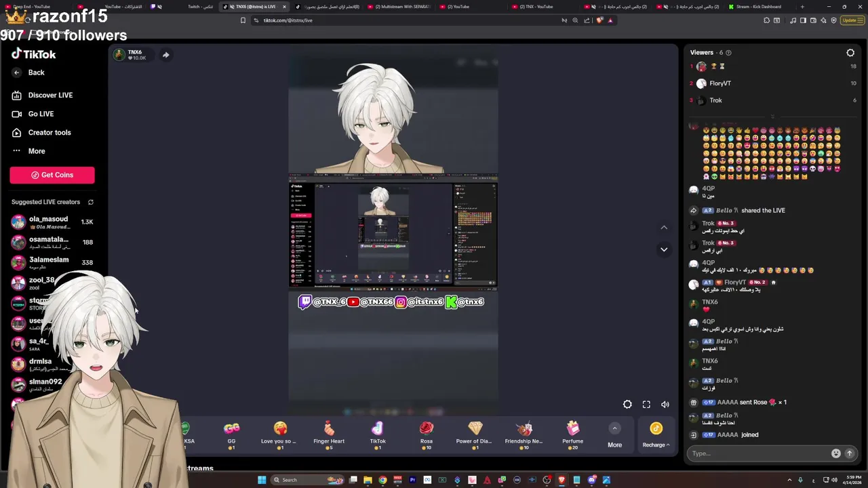The height and width of the screenshot is (488, 868).
Task: Send the TikTok gift
Action: 378,434
